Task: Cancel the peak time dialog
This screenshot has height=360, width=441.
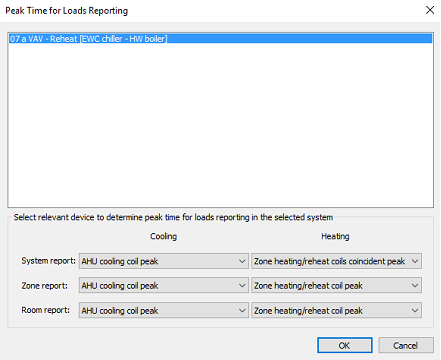Action: [x=406, y=345]
